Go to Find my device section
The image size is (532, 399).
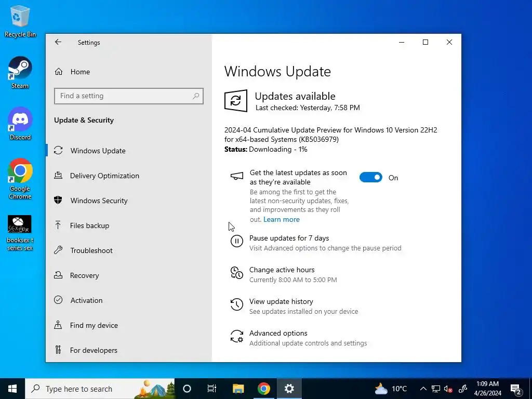pos(129,325)
